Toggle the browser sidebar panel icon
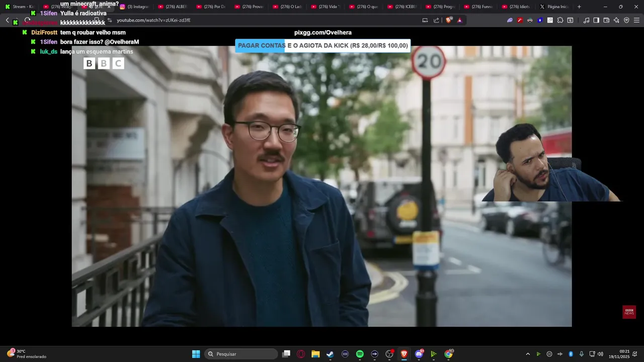The height and width of the screenshot is (362, 644). coord(596,20)
